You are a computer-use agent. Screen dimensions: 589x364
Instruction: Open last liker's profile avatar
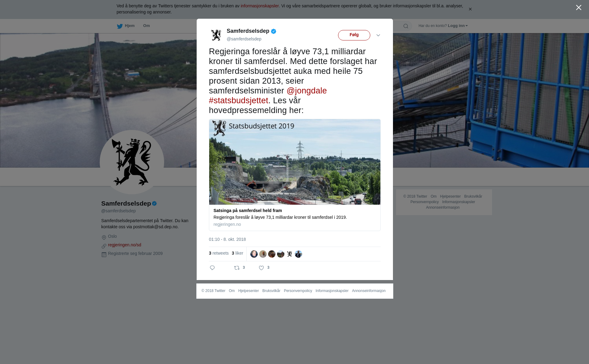coord(298,254)
